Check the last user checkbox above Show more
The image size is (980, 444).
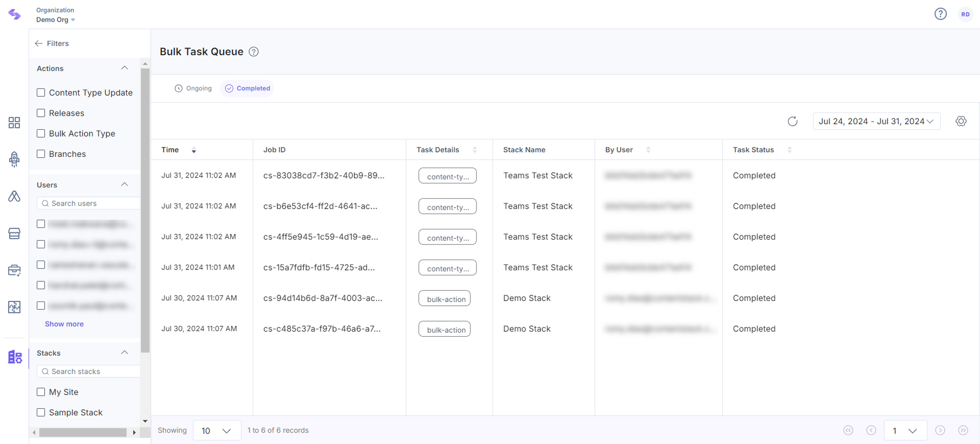41,305
